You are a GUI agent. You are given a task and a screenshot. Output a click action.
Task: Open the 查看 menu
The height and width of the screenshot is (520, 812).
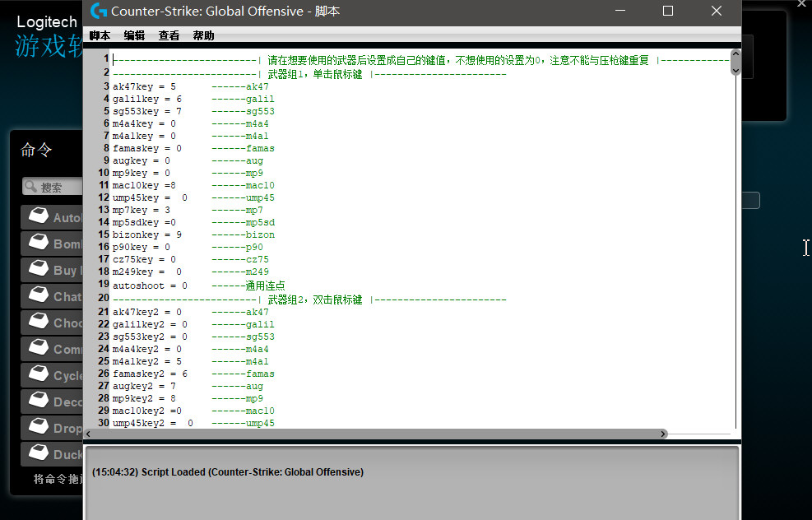click(x=169, y=35)
